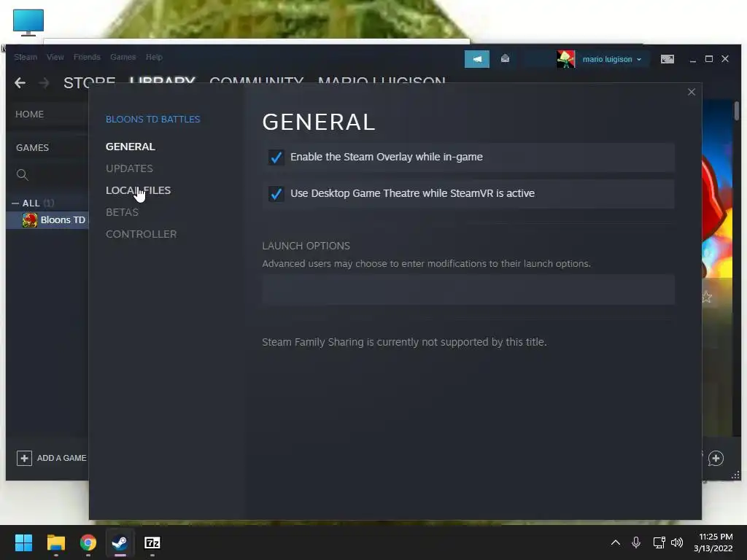Select the UPDATES properties tab
Screen dimensions: 747x560
pos(129,168)
